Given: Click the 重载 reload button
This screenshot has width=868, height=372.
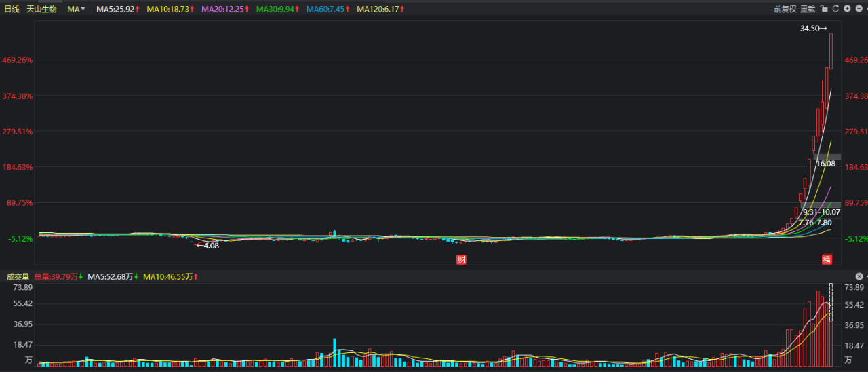Looking at the screenshot, I should click(x=808, y=9).
